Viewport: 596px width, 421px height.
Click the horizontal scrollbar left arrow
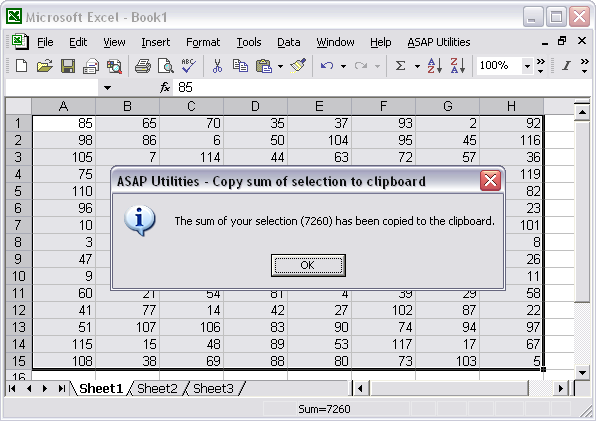360,388
